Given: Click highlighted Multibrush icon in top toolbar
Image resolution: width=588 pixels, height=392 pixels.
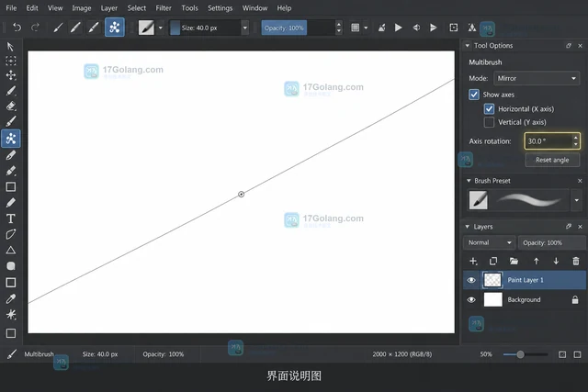Looking at the screenshot, I should (114, 28).
